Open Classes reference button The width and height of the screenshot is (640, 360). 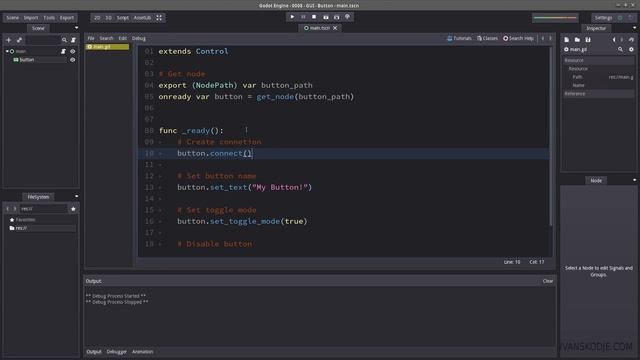point(487,38)
